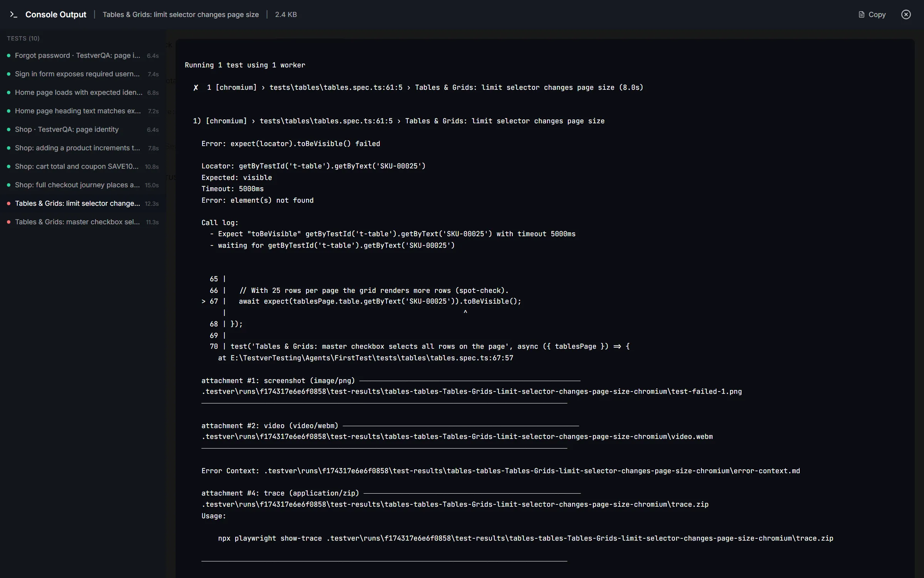Click 'Error: expect(locator).toBeVisible() failed' line
This screenshot has height=578, width=924.
291,144
